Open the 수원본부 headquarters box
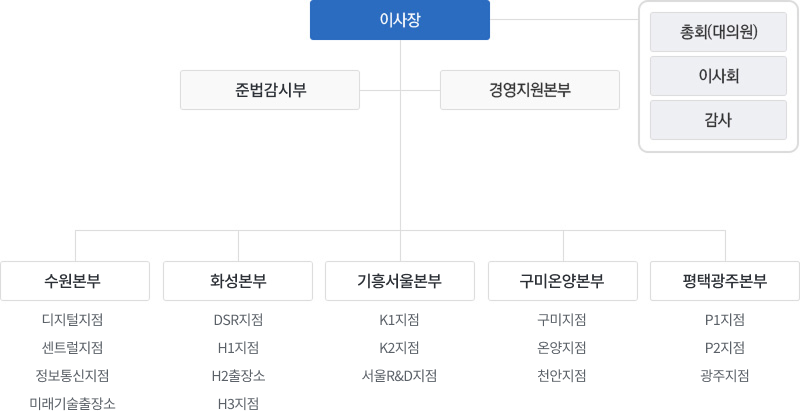Screen dimensions: 800x416 75,281
